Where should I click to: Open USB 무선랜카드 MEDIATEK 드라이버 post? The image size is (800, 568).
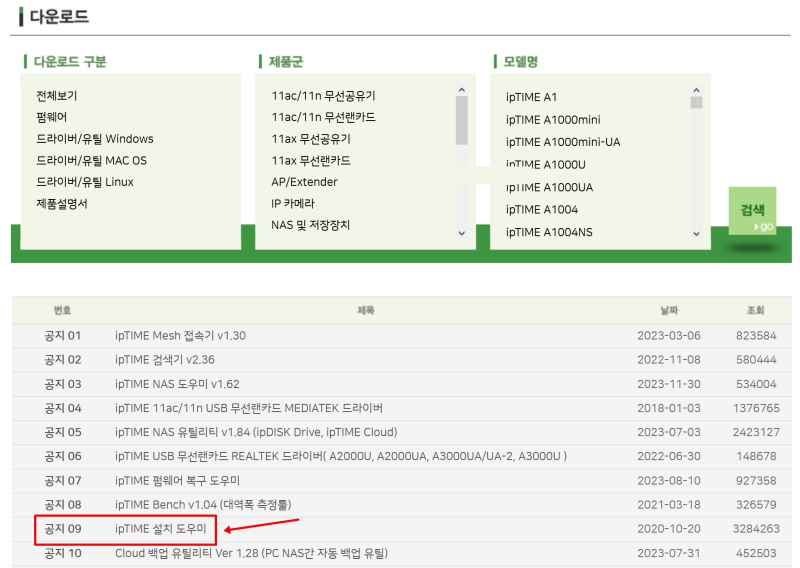tap(248, 408)
